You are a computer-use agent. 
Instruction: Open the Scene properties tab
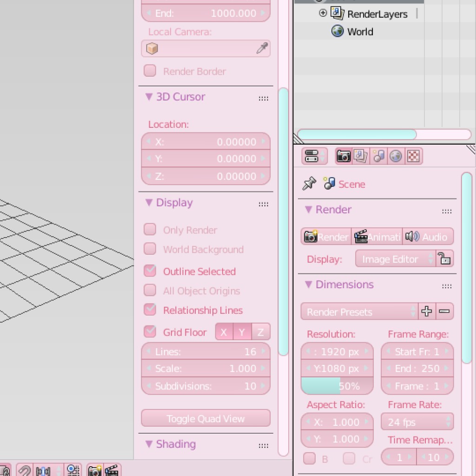378,156
